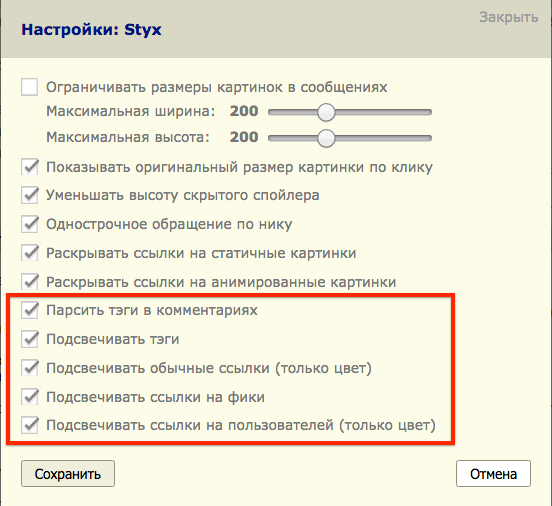The image size is (552, 506).
Task: Disable Подсвечивать обычные ссылки checkbox
Action: [30, 368]
